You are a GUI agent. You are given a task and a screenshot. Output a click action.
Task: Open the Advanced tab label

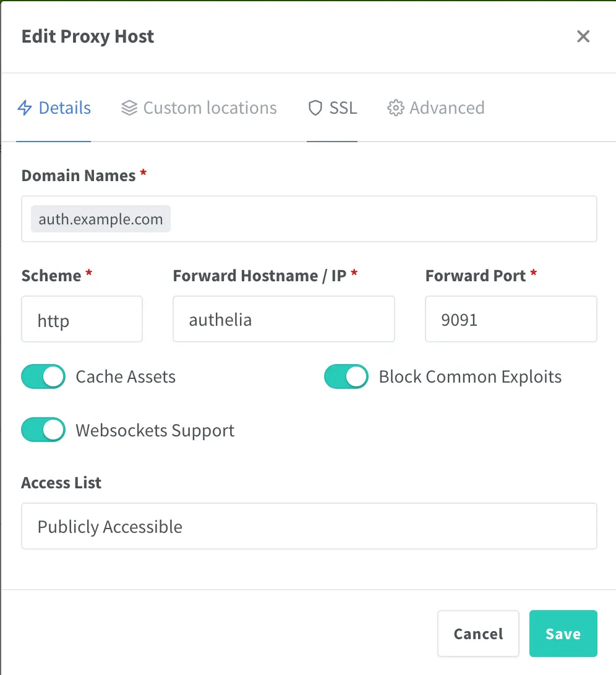click(447, 108)
